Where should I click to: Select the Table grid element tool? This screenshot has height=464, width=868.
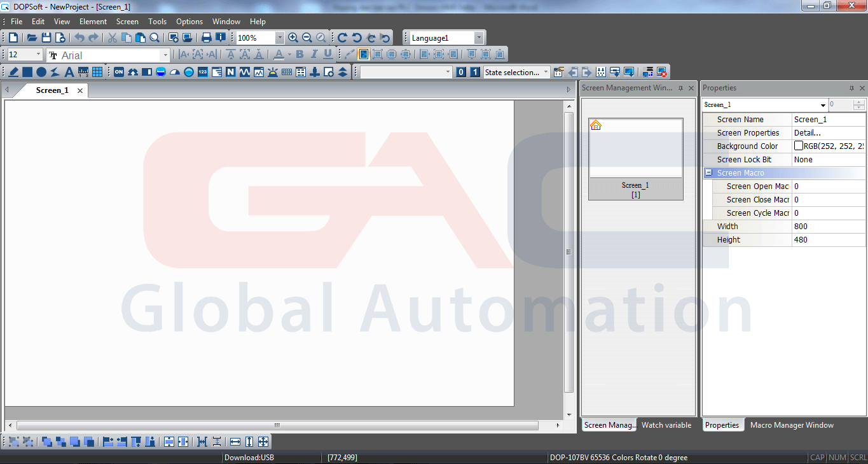click(97, 72)
